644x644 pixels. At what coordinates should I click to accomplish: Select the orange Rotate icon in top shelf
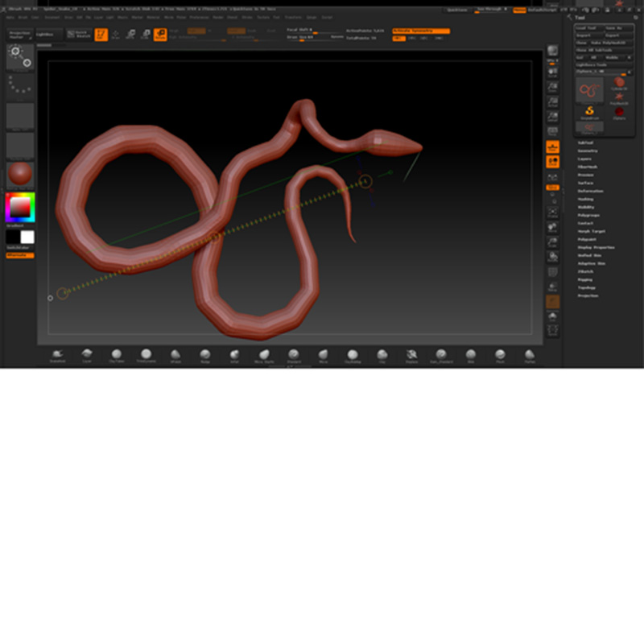[x=160, y=35]
